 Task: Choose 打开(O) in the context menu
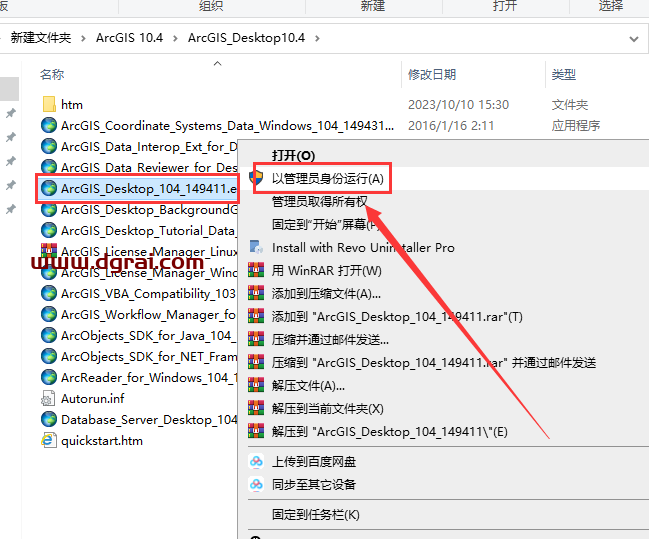(293, 156)
